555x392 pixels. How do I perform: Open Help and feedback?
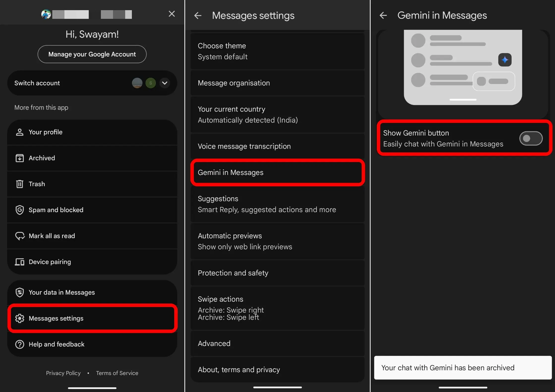tap(56, 344)
